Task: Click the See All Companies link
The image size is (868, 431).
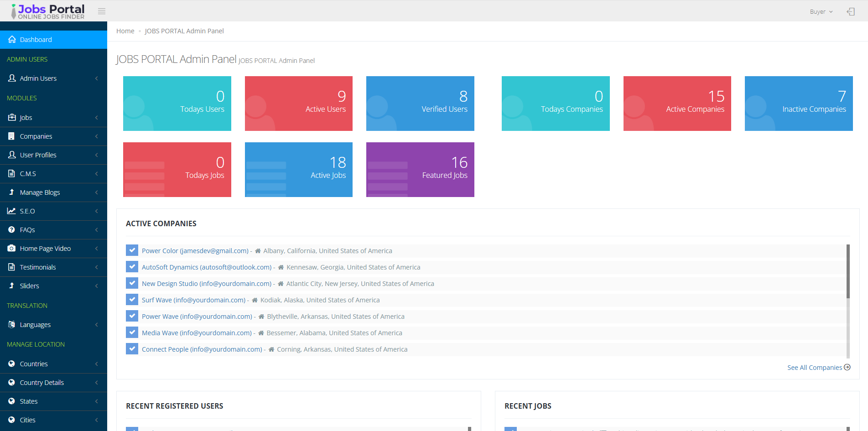Action: (x=815, y=367)
